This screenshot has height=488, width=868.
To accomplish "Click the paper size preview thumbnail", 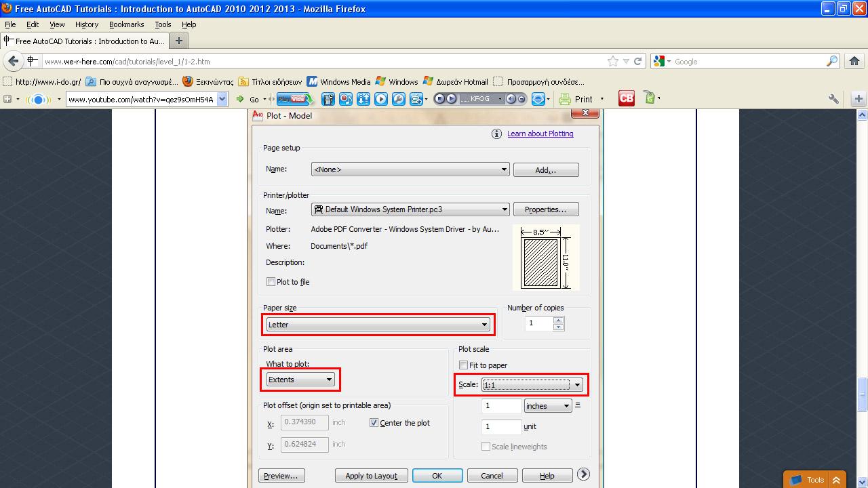I will [x=546, y=258].
